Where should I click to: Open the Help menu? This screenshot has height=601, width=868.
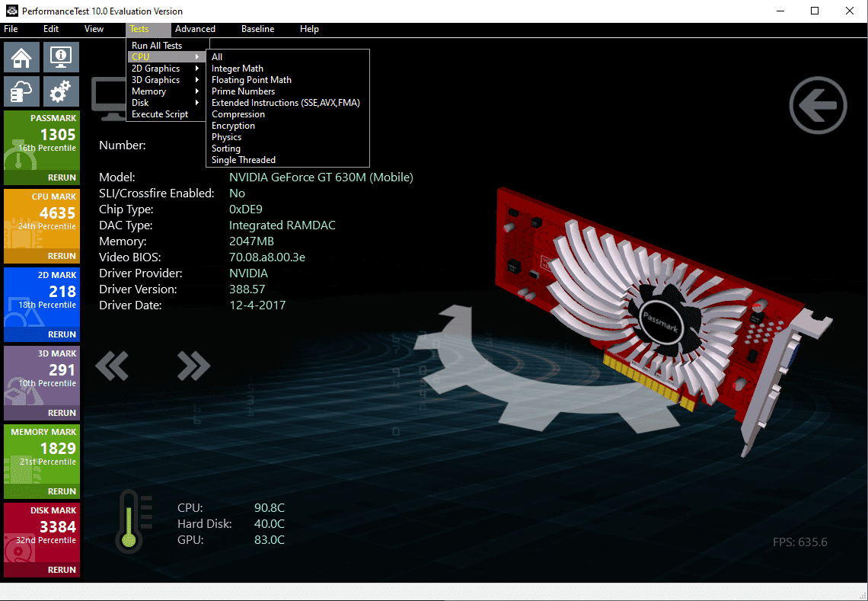309,29
